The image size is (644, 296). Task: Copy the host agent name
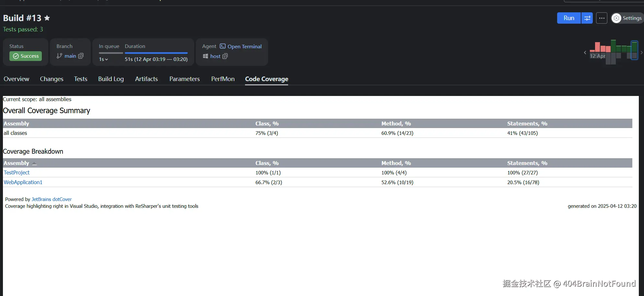click(x=225, y=56)
